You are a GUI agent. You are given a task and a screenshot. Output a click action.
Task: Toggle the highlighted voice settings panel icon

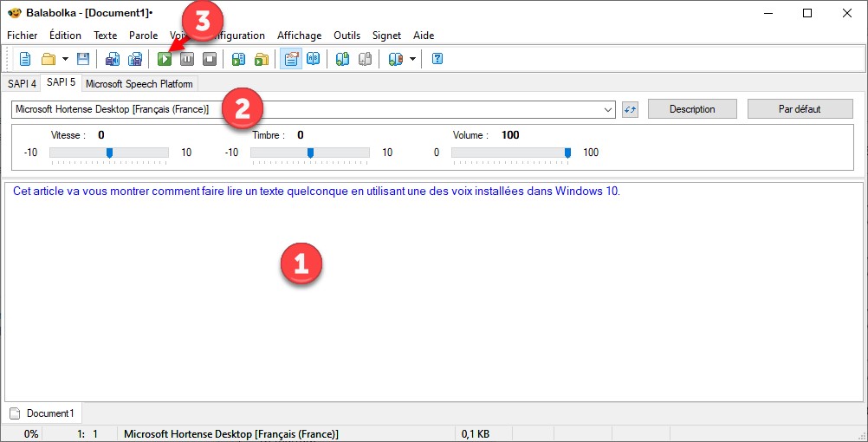click(x=290, y=59)
